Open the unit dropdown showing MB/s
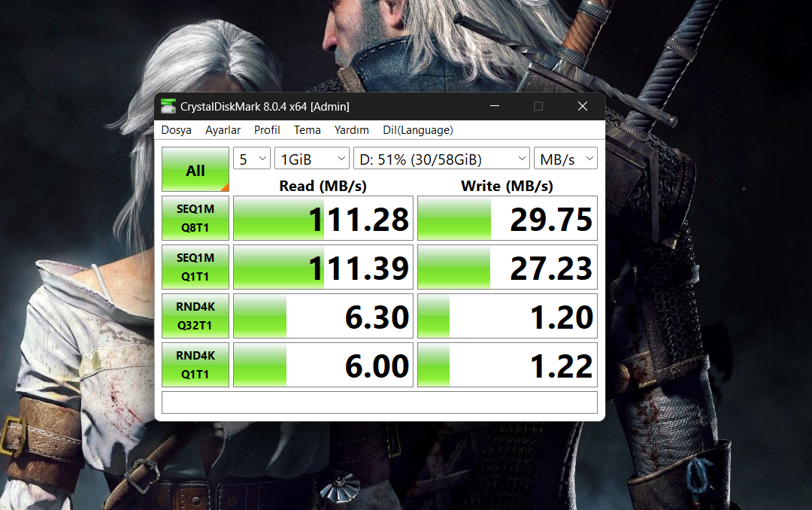 (565, 159)
